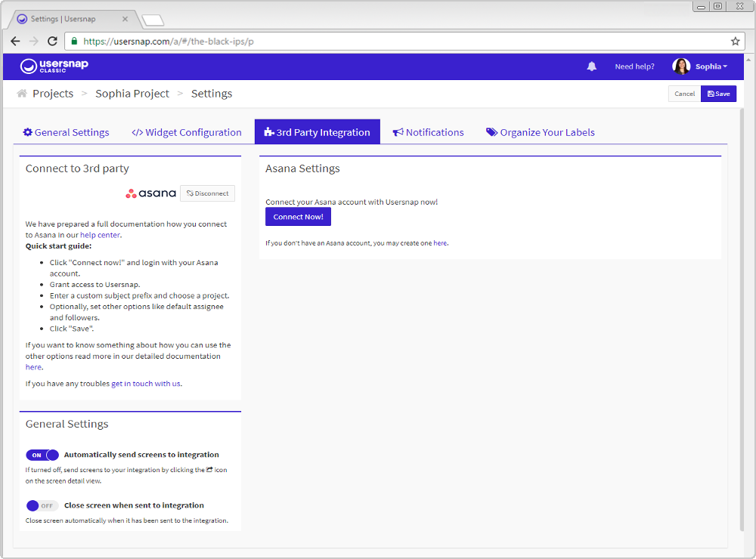
Task: Click the secure padlock icon
Action: coord(74,42)
